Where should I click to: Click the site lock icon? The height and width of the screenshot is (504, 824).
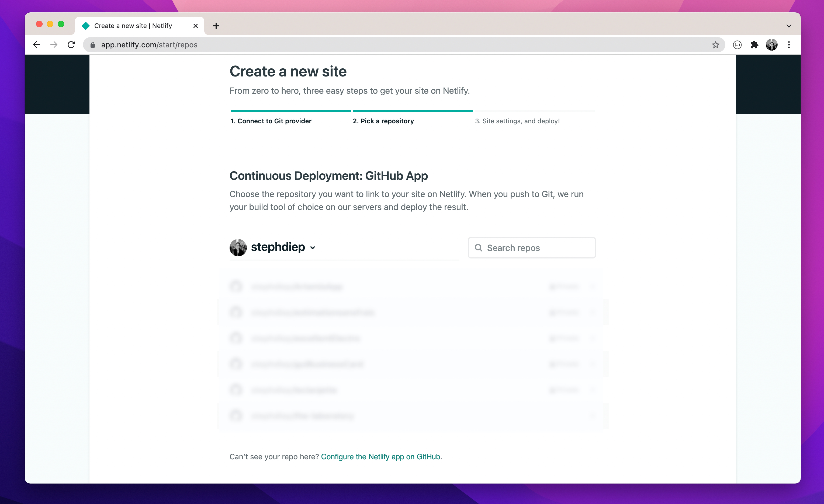93,45
